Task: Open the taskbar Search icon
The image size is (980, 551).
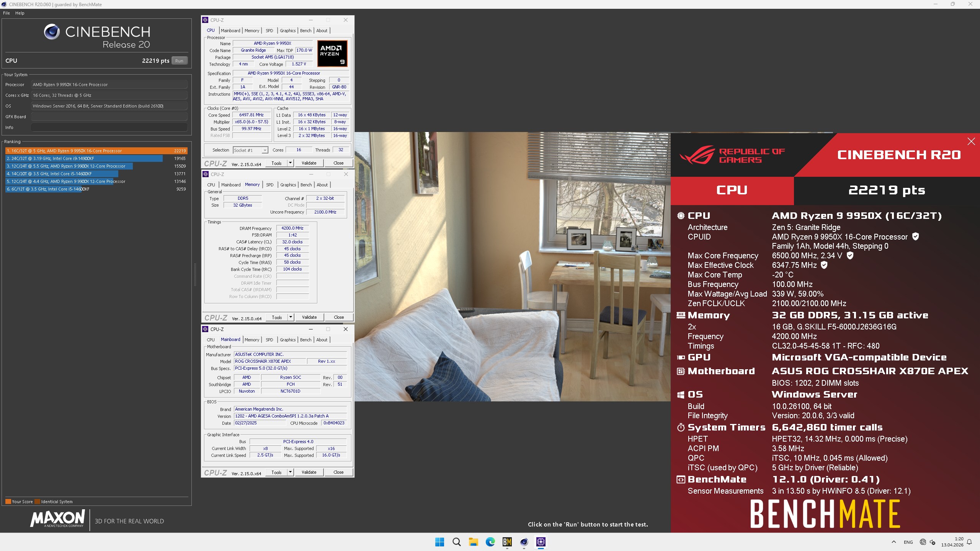Action: [x=456, y=542]
